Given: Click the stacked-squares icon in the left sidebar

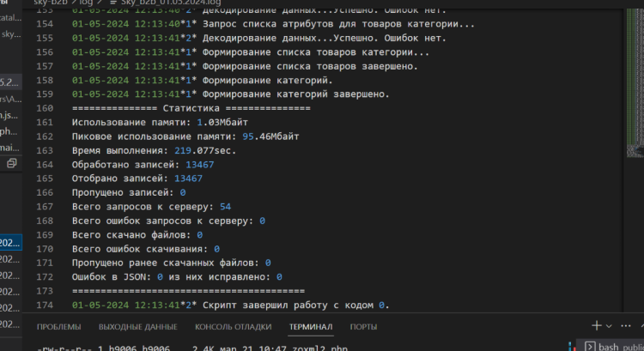Looking at the screenshot, I should [12, 162].
